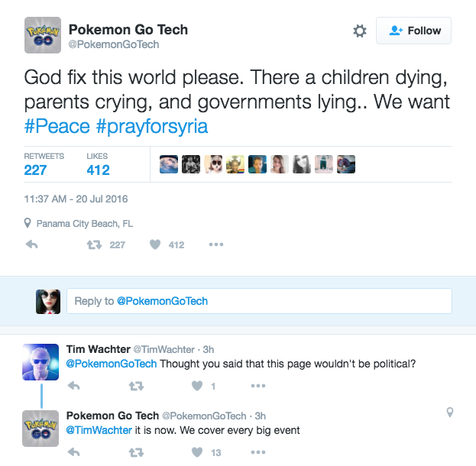Reply to Tim Wachter's comment
Image resolution: width=476 pixels, height=466 pixels.
point(74,386)
